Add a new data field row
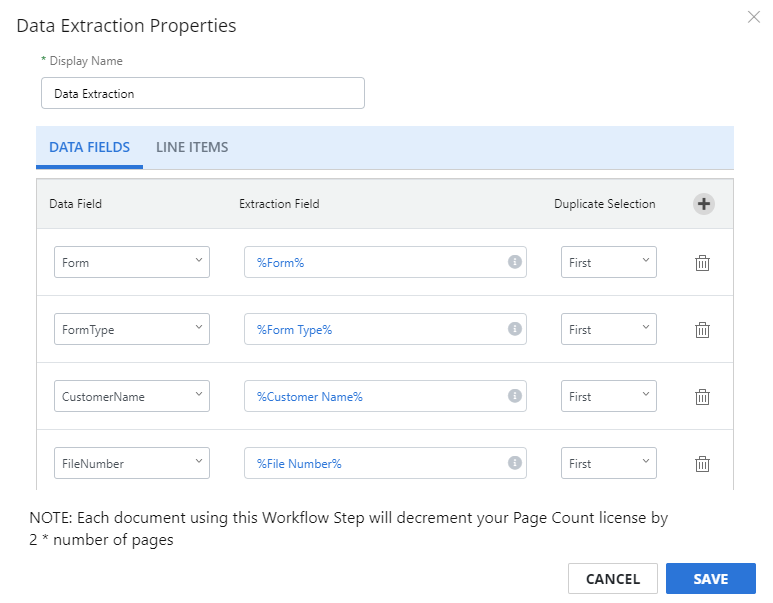The height and width of the screenshot is (603, 773). coord(703,204)
